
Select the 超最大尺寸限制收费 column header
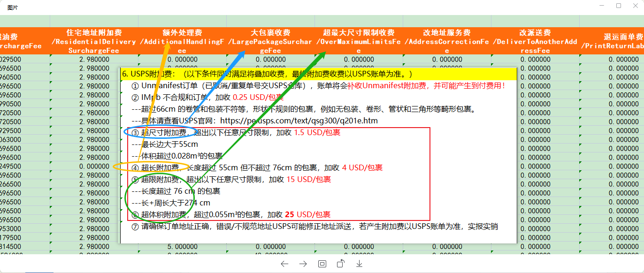359,41
